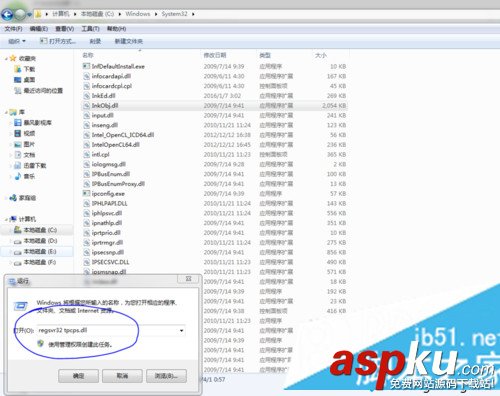
Task: Click the 收藏夹 star icon in the sidebar
Action: pyautogui.click(x=13, y=58)
